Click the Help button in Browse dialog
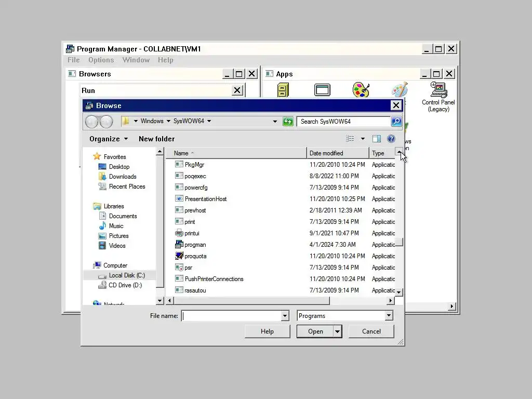532x399 pixels. pyautogui.click(x=267, y=331)
